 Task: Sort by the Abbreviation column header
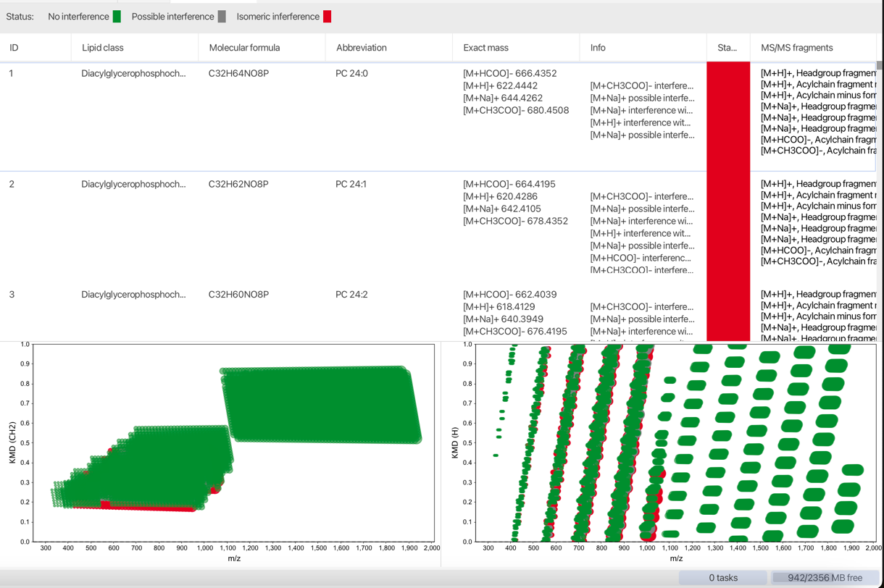[x=389, y=48]
